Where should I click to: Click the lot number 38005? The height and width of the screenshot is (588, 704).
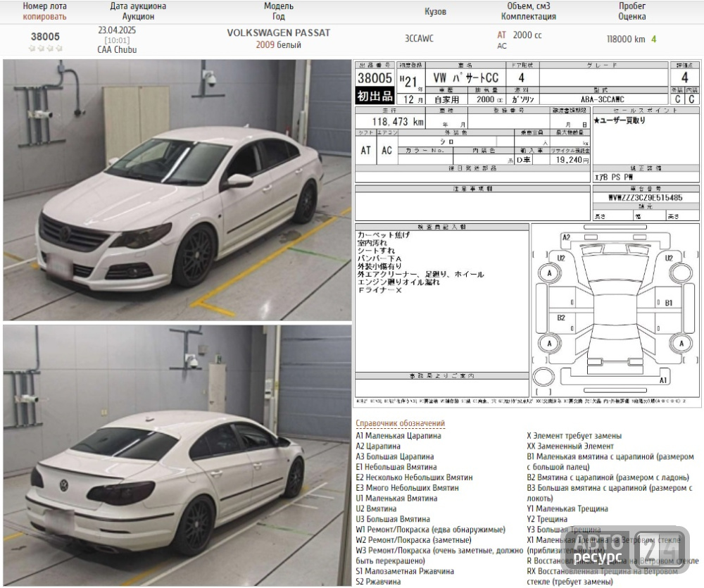(45, 37)
